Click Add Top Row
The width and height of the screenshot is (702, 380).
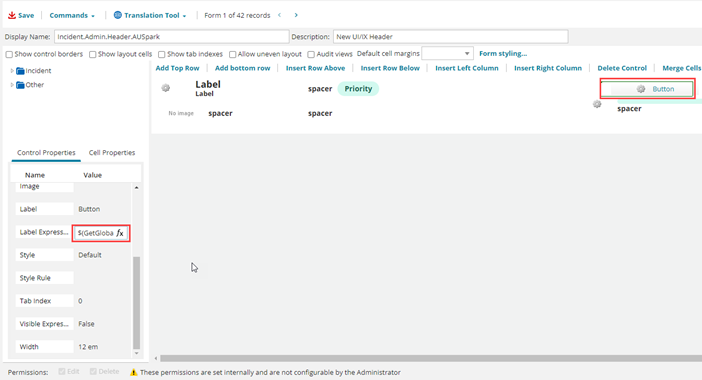pos(177,68)
